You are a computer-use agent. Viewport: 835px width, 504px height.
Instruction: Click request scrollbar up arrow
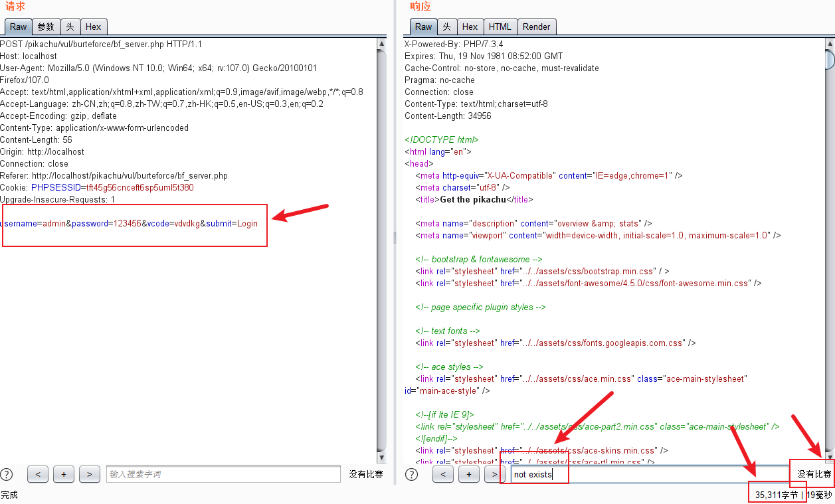point(381,43)
